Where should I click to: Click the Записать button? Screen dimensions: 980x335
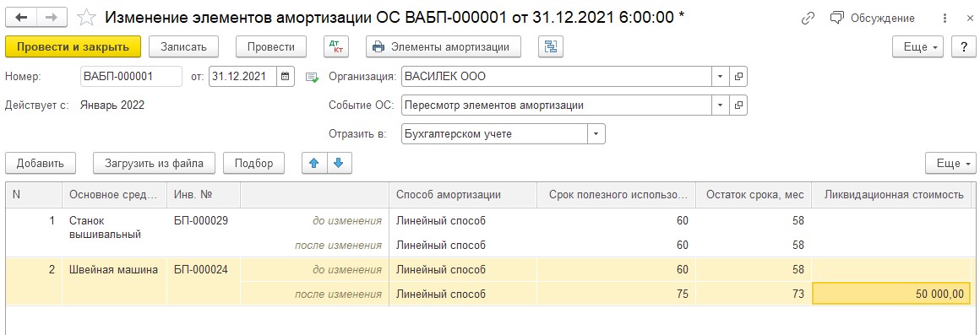point(183,46)
